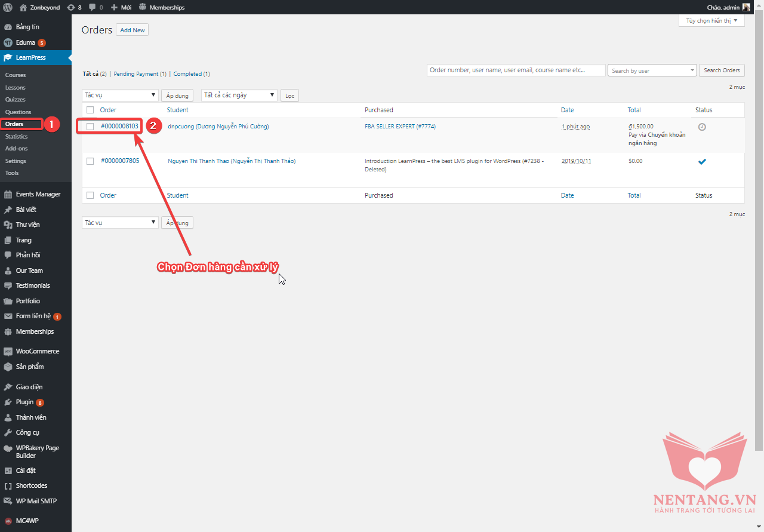Viewport: 764px width, 532px height.
Task: Open order link #0000008103
Action: pos(119,127)
